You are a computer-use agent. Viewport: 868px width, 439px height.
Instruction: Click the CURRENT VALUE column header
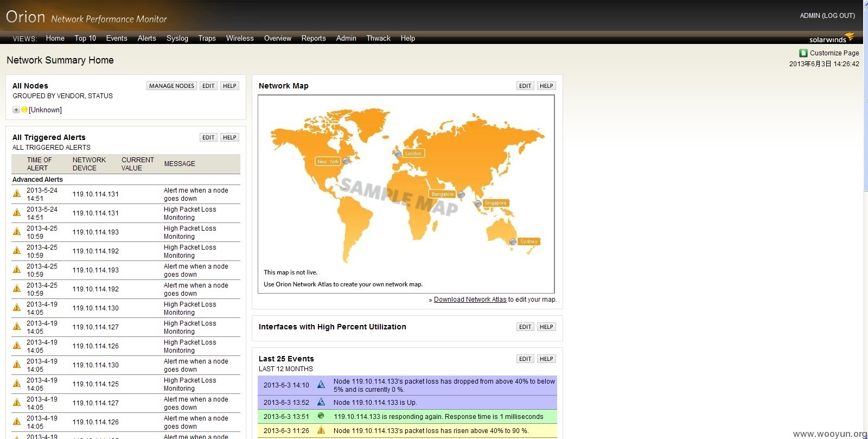tap(137, 164)
